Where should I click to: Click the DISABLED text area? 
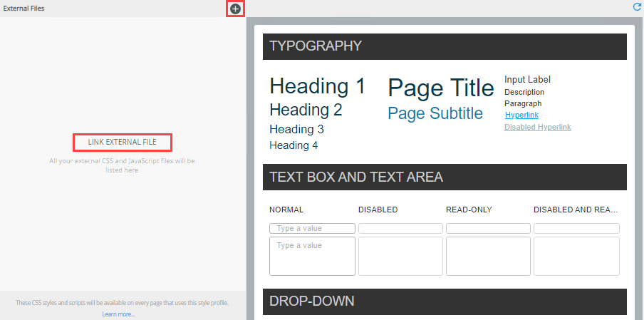(x=400, y=256)
